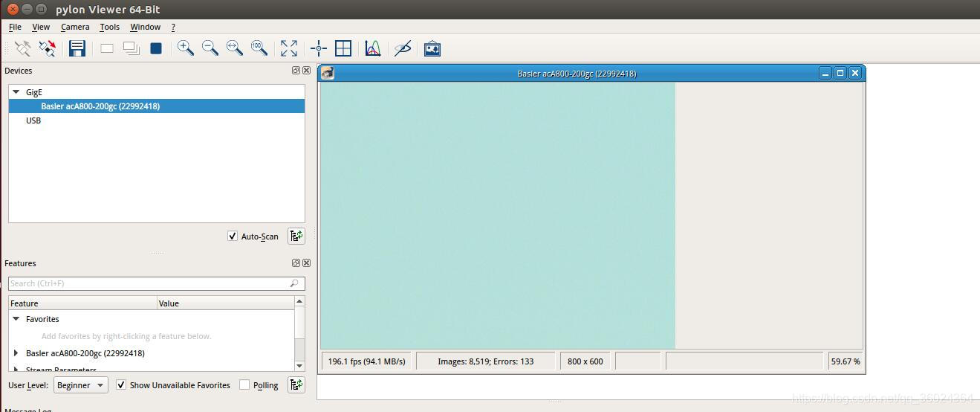Click the single shot capture icon
Image resolution: width=980 pixels, height=412 pixels.
pyautogui.click(x=107, y=48)
